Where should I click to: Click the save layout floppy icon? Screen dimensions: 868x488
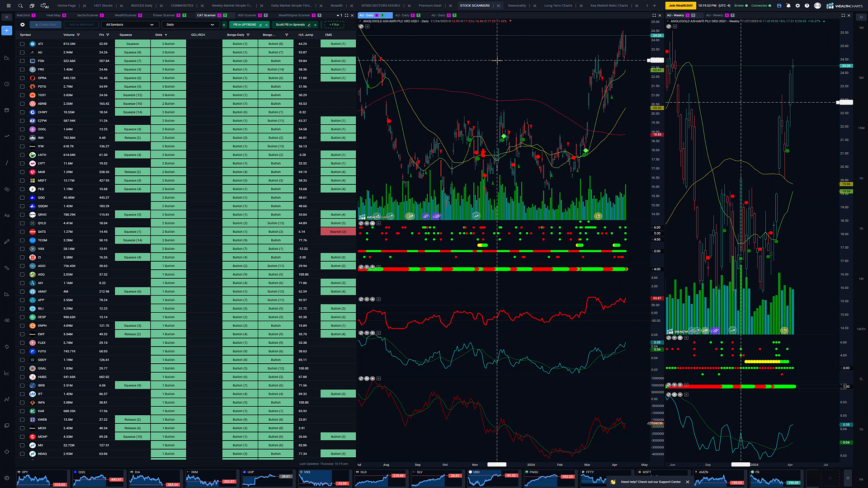(x=779, y=6)
